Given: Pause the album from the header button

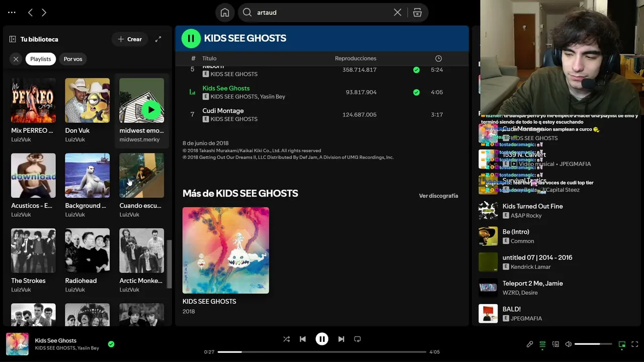Looking at the screenshot, I should [191, 38].
